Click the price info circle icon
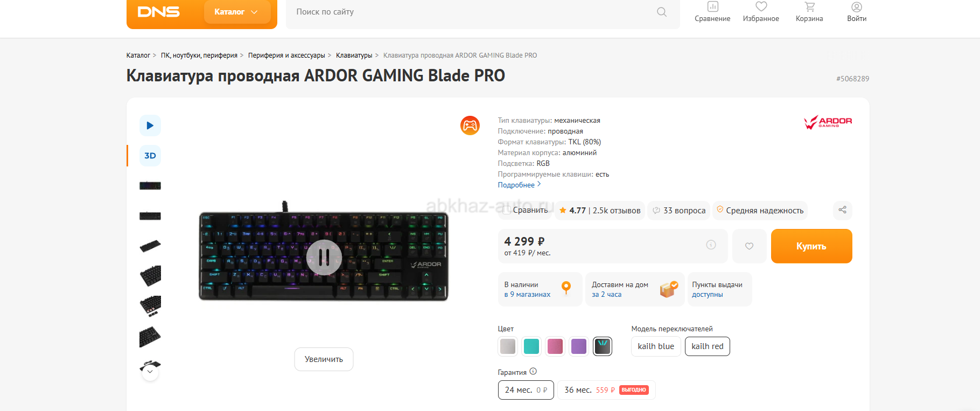Image resolution: width=980 pixels, height=411 pixels. [x=711, y=245]
